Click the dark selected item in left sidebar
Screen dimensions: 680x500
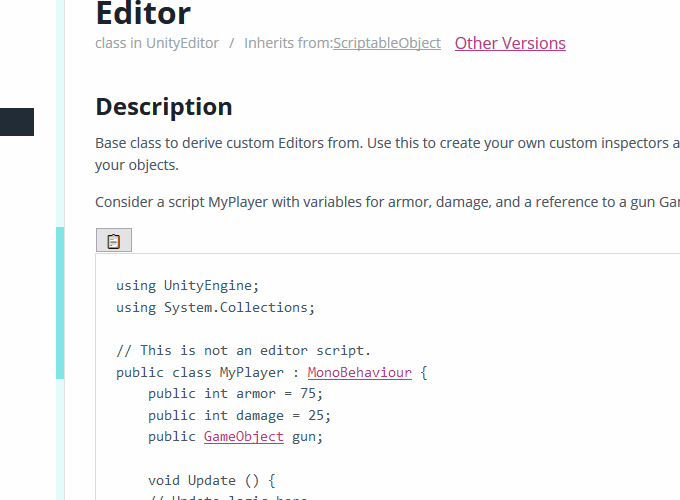coord(17,122)
